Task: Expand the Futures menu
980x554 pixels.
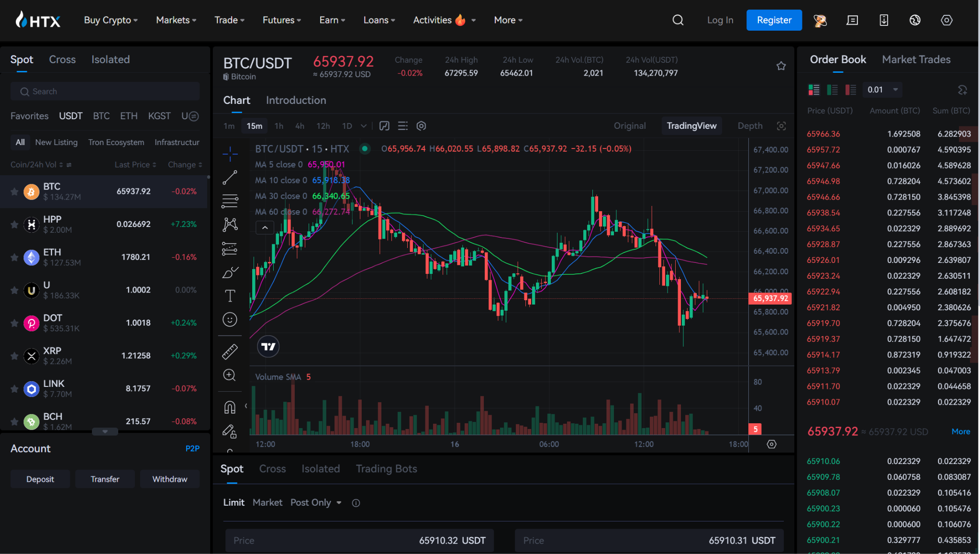Action: (x=282, y=20)
